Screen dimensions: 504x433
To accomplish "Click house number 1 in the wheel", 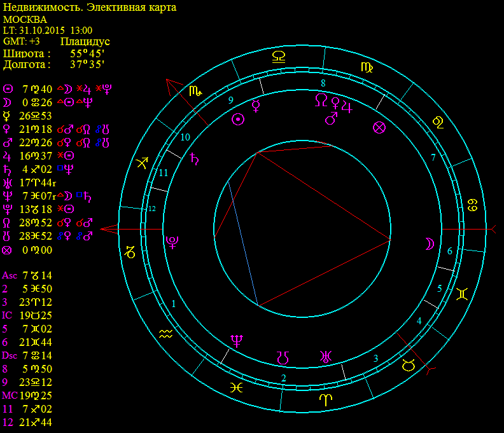I will tap(174, 303).
